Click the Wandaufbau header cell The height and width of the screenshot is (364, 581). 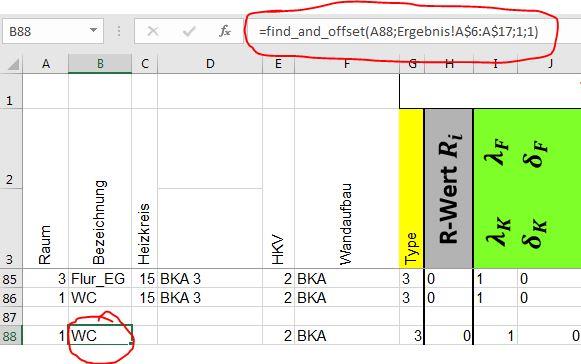347,189
